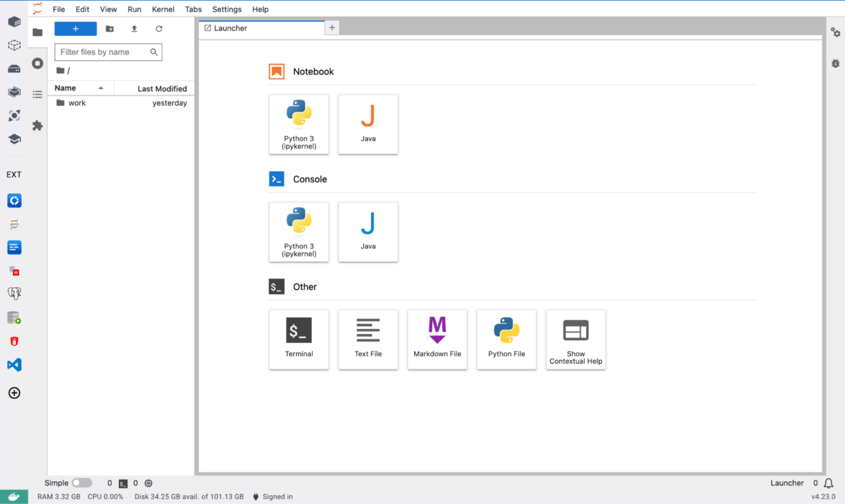
Task: Switch to the Launcher tab
Action: pyautogui.click(x=231, y=28)
